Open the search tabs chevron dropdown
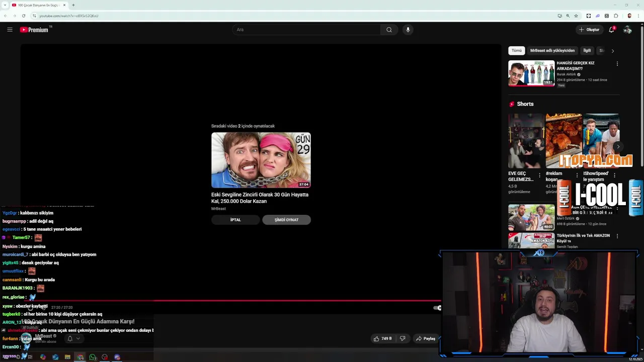This screenshot has height=362, width=644. 5,5
